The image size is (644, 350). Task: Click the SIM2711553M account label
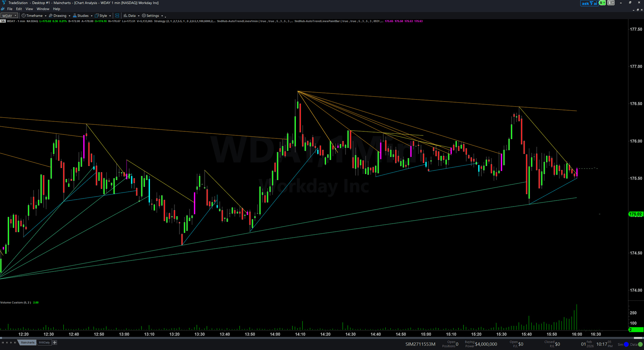pos(420,344)
